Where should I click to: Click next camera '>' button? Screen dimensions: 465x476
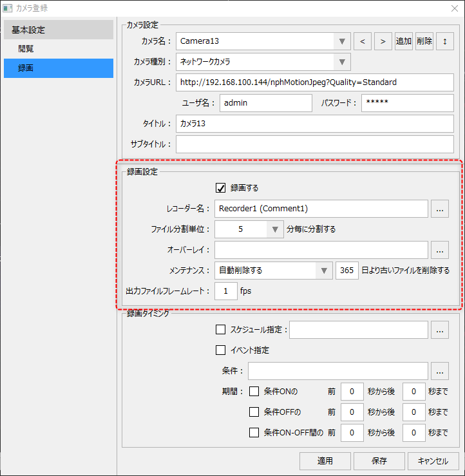(x=383, y=41)
